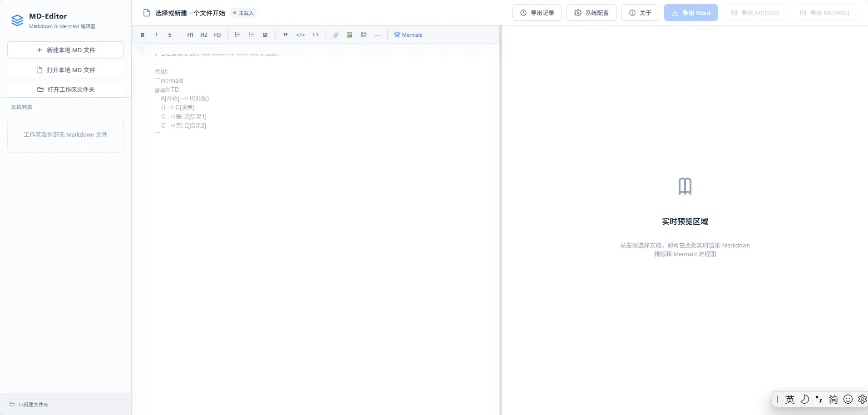Choose 打开工作区文件夹
Viewport: 868px width, 415px height.
click(x=66, y=89)
